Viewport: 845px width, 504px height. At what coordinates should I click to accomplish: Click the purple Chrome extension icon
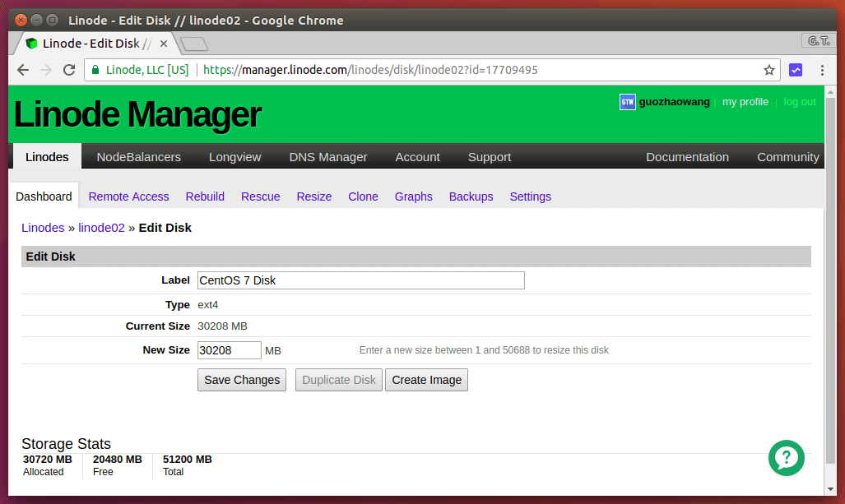[x=796, y=70]
